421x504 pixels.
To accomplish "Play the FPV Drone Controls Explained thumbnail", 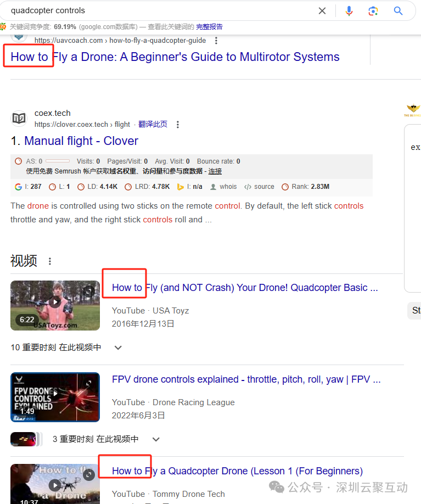I will (55, 397).
